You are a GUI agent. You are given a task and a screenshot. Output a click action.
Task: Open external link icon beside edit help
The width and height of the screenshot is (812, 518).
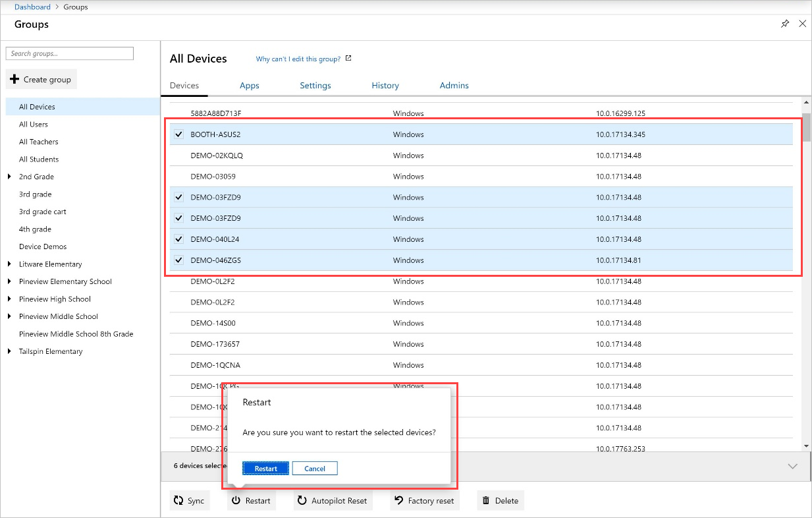pos(348,59)
